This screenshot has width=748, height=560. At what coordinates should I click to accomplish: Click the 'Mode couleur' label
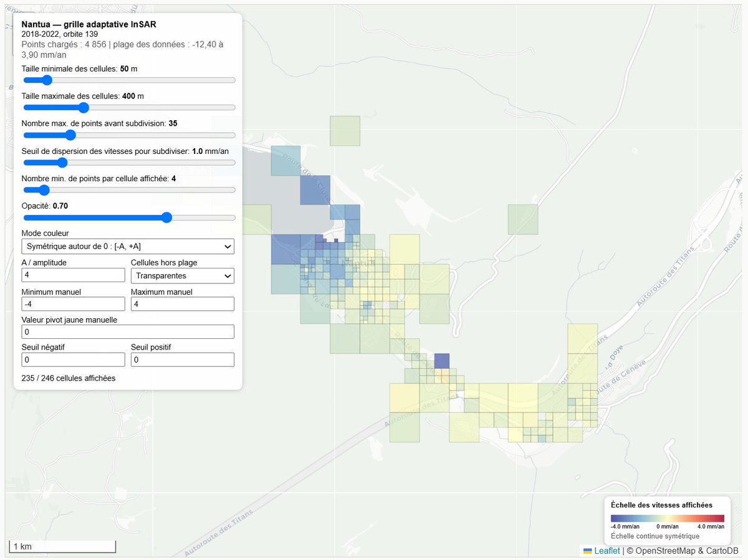(x=45, y=233)
